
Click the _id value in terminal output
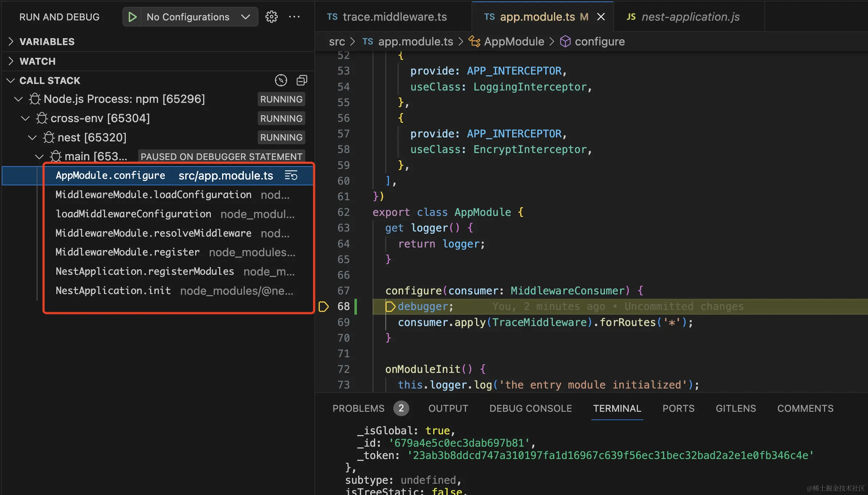tap(459, 443)
